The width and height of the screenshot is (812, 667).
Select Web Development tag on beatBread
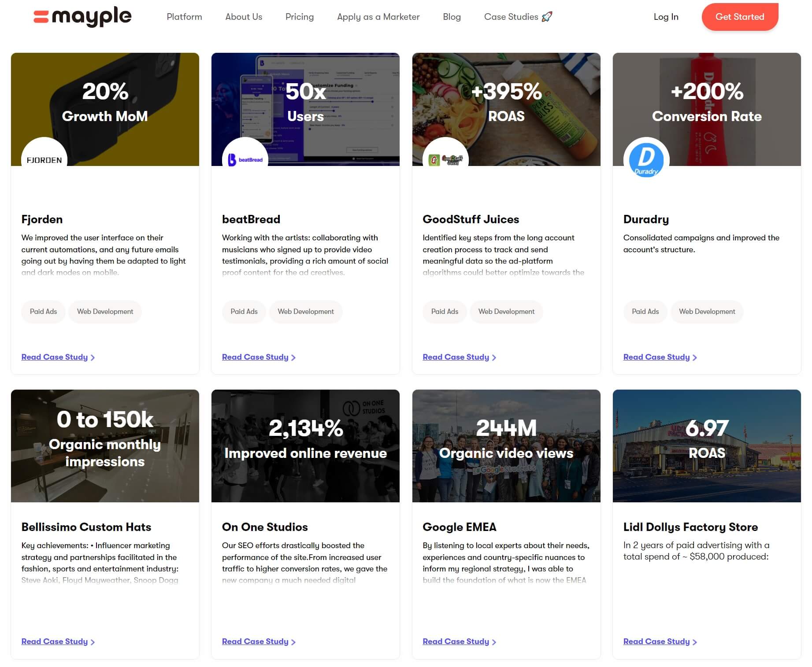pos(306,312)
